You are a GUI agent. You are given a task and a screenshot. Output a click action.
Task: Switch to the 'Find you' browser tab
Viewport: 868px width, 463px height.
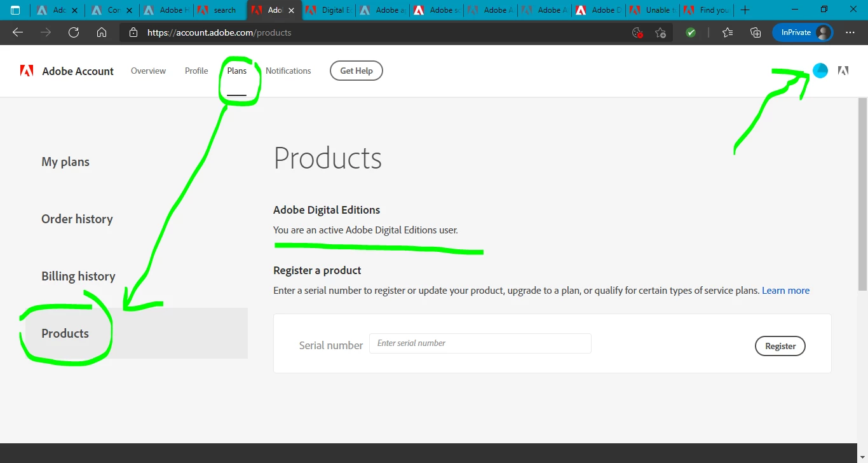pyautogui.click(x=705, y=10)
